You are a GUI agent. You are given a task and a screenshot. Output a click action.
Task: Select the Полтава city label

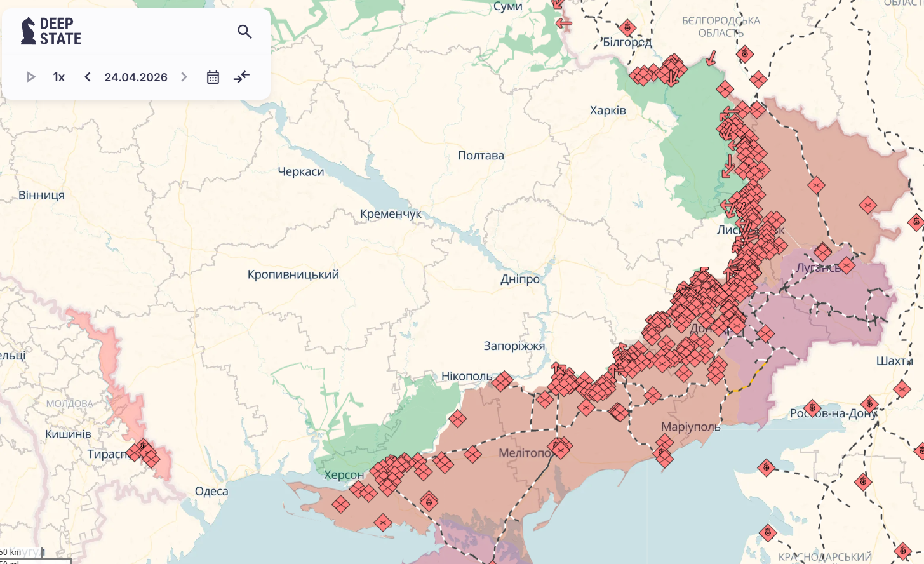pyautogui.click(x=481, y=156)
